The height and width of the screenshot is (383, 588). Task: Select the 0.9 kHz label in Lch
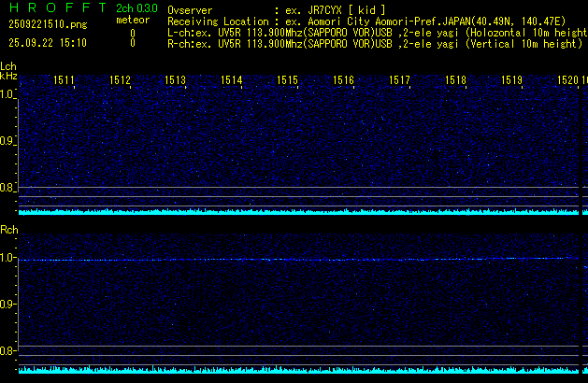tap(8, 141)
